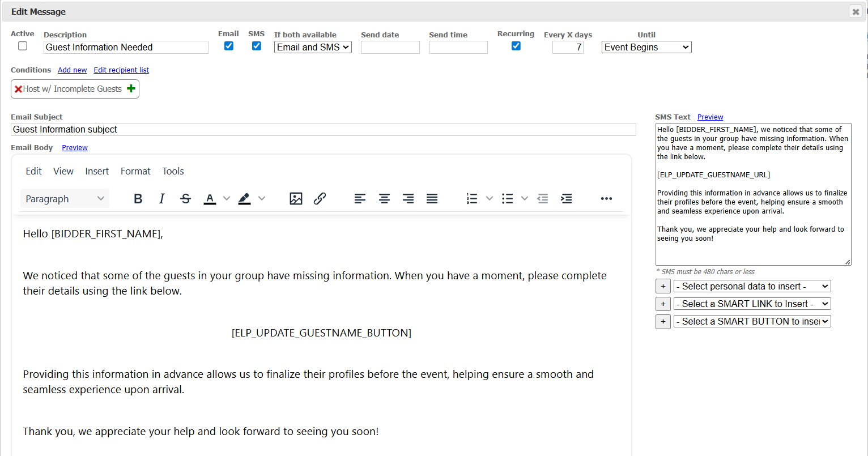
Task: Justify the text alignment
Action: point(432,199)
